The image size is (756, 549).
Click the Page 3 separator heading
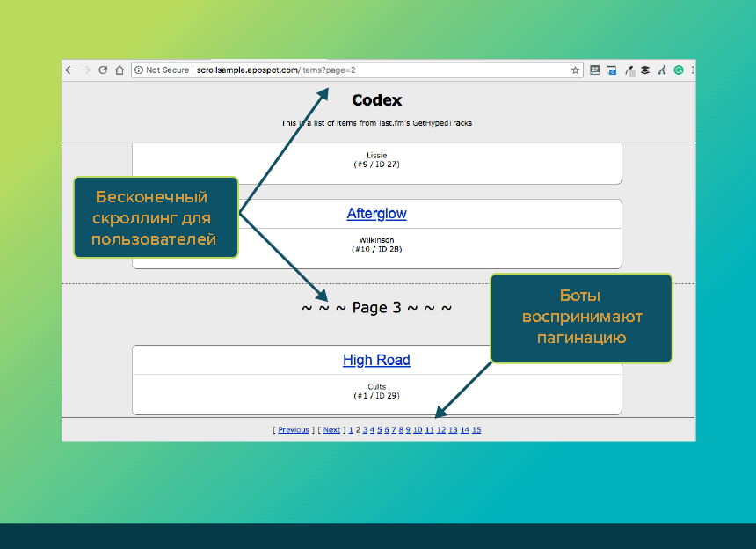376,308
